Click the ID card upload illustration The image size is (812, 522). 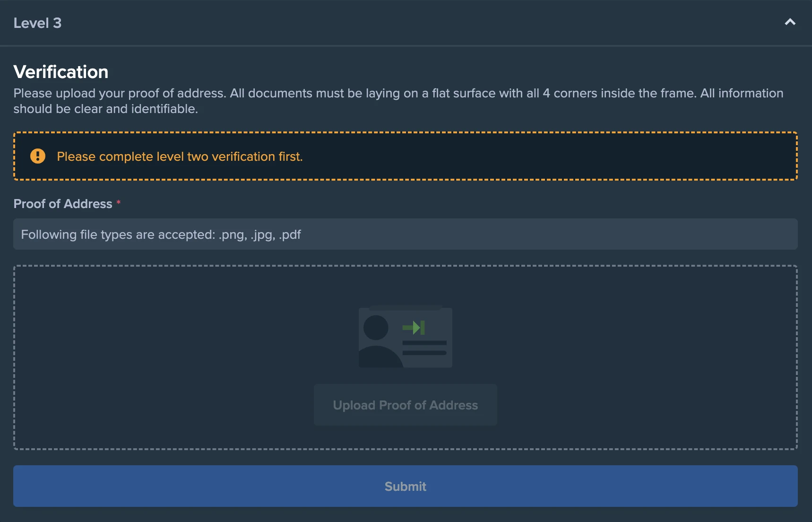pos(406,337)
